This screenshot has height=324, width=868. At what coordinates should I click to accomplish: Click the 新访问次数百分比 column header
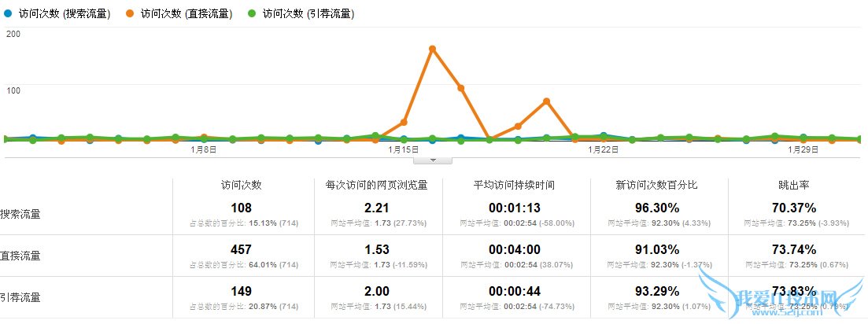point(657,186)
